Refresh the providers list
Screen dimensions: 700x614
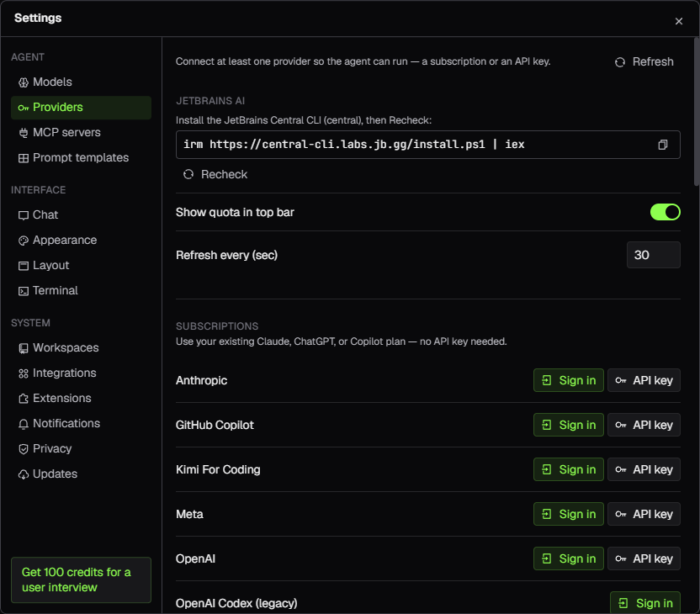pyautogui.click(x=644, y=61)
